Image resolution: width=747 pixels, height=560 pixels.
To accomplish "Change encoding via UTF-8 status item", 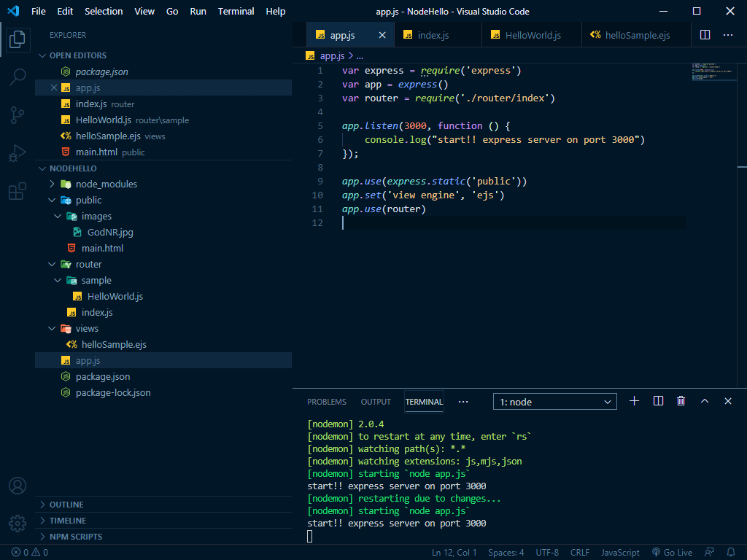I will (547, 553).
